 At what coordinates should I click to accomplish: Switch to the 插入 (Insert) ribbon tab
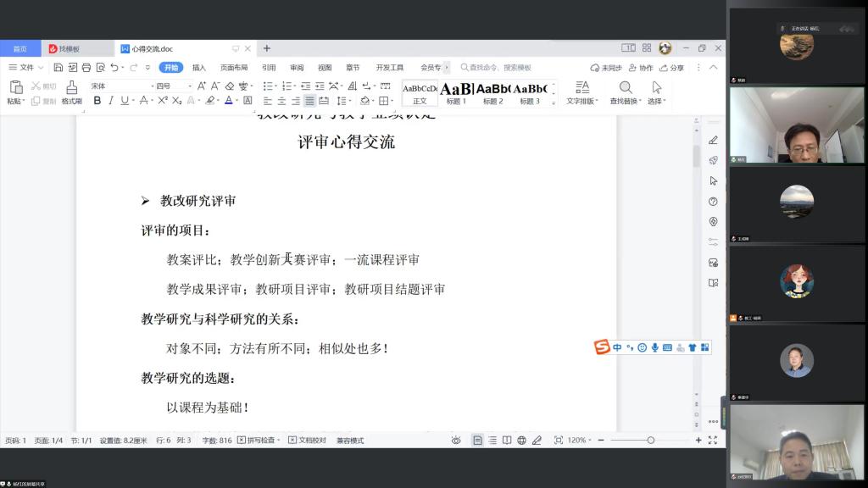(x=198, y=68)
